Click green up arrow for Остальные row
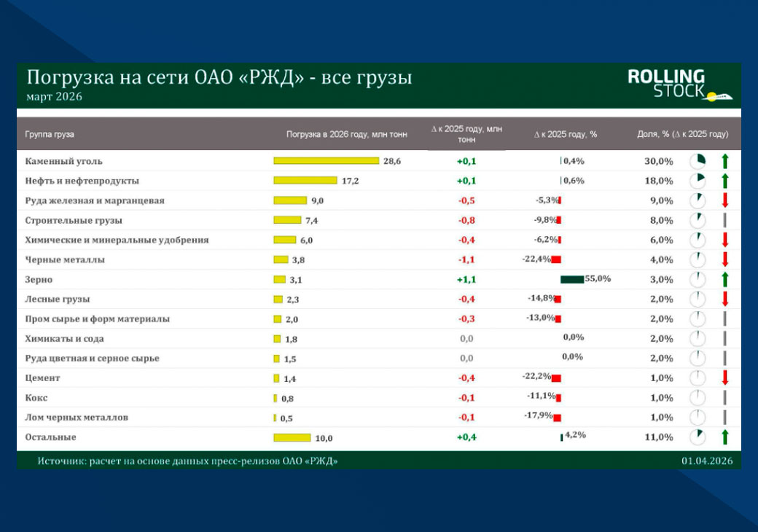Image resolution: width=758 pixels, height=532 pixels. (x=724, y=437)
